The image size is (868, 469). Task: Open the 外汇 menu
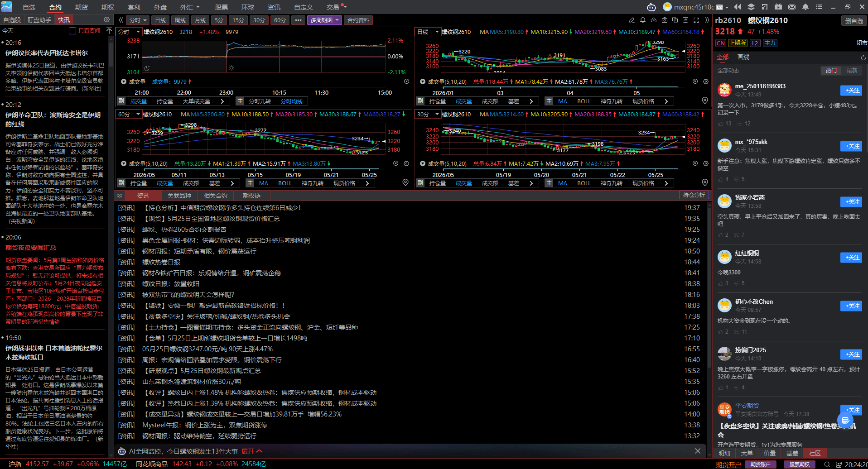(190, 7)
